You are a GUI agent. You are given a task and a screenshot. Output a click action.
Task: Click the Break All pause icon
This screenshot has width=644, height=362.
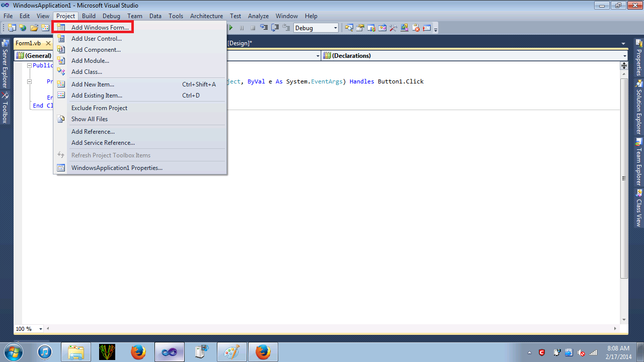tap(242, 28)
